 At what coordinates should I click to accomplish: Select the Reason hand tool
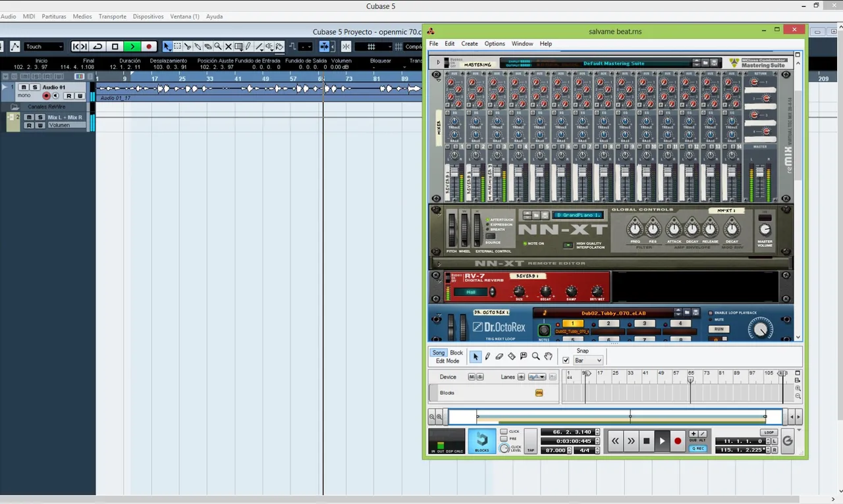(x=548, y=357)
